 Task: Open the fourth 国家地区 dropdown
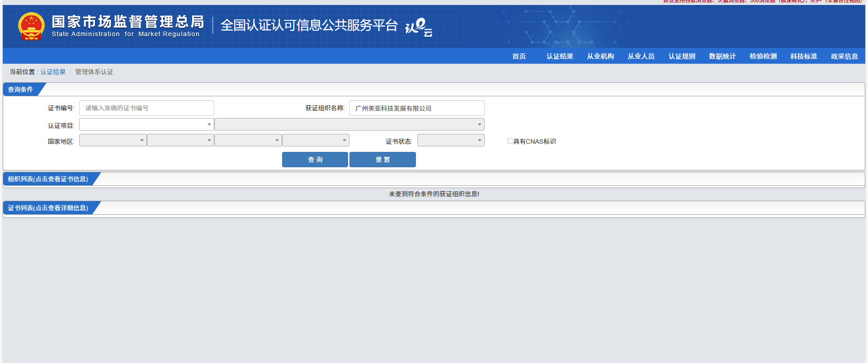[316, 140]
